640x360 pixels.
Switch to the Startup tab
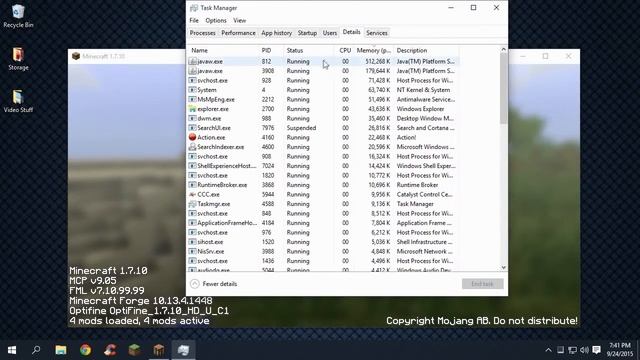pyautogui.click(x=307, y=33)
